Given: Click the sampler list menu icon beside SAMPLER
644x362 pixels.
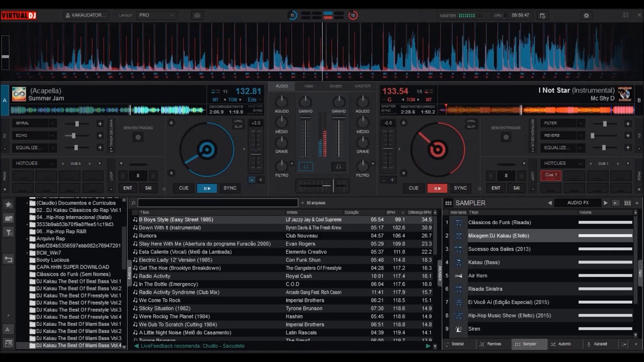Looking at the screenshot, I should point(449,203).
